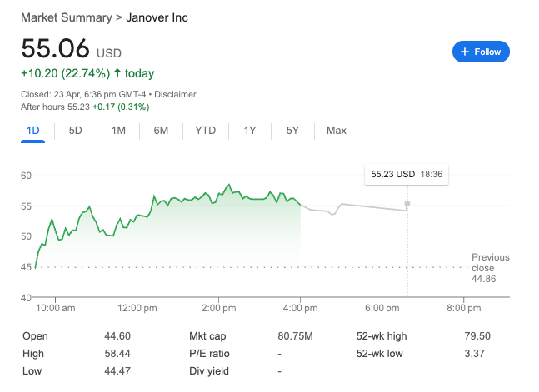
Task: Click the Div yield label
Action: tap(209, 371)
